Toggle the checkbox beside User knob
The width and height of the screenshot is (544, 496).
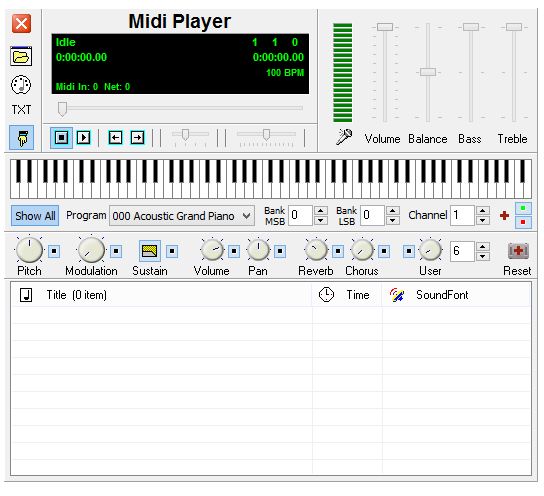pyautogui.click(x=409, y=251)
